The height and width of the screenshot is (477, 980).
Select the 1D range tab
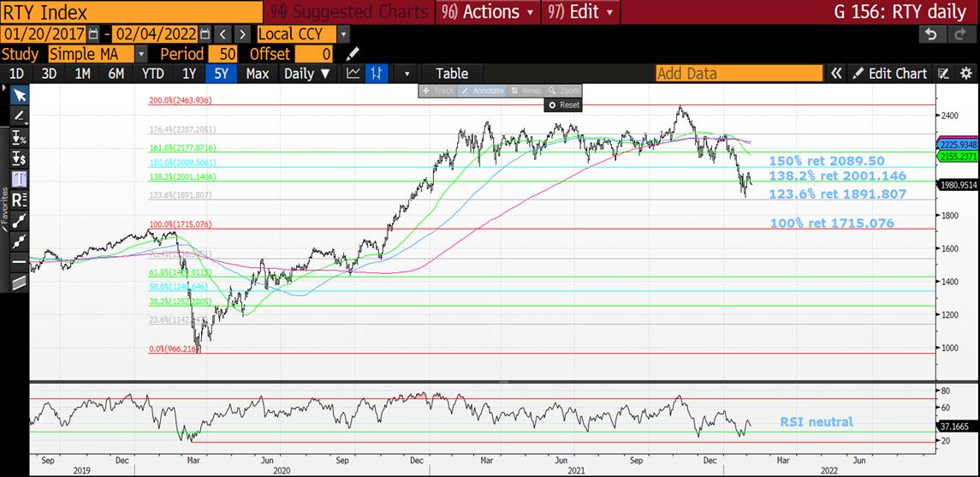(16, 74)
